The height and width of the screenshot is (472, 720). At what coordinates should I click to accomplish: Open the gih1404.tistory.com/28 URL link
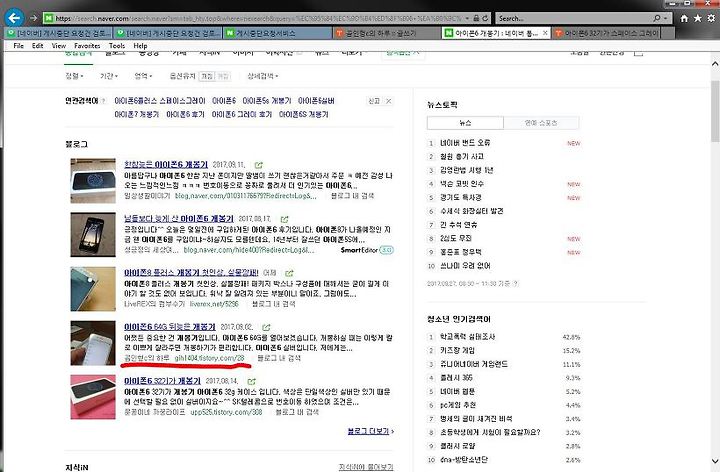[x=209, y=358]
